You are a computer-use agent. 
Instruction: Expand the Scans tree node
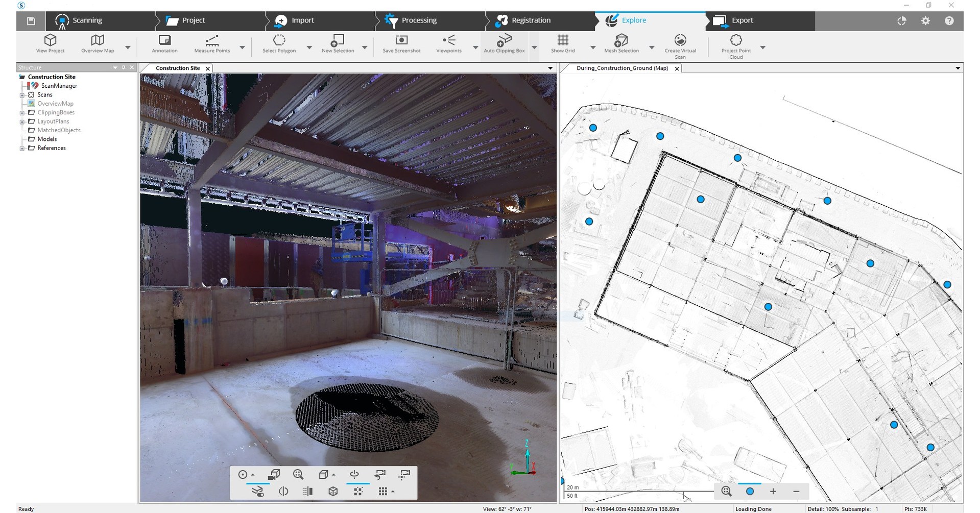(22, 95)
